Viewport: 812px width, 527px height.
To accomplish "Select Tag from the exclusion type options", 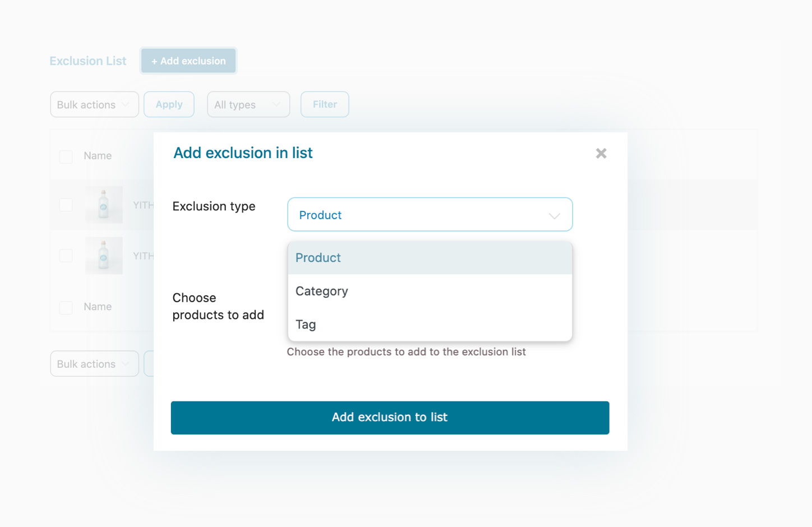I will click(306, 324).
